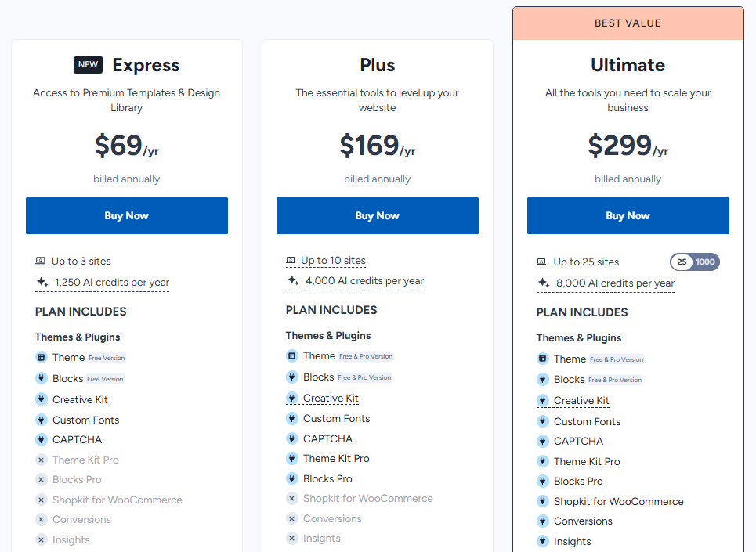756x552 pixels.
Task: Click the sparkle icon beside 8,000 AI credits
Action: 543,283
